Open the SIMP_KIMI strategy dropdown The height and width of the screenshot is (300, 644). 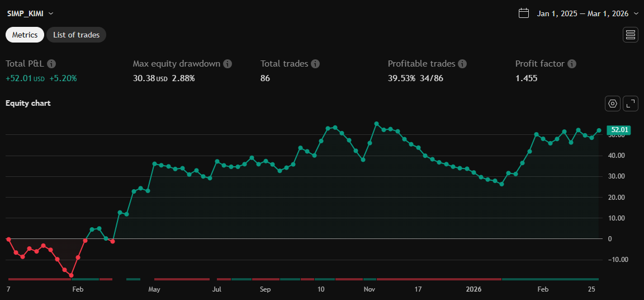click(30, 13)
